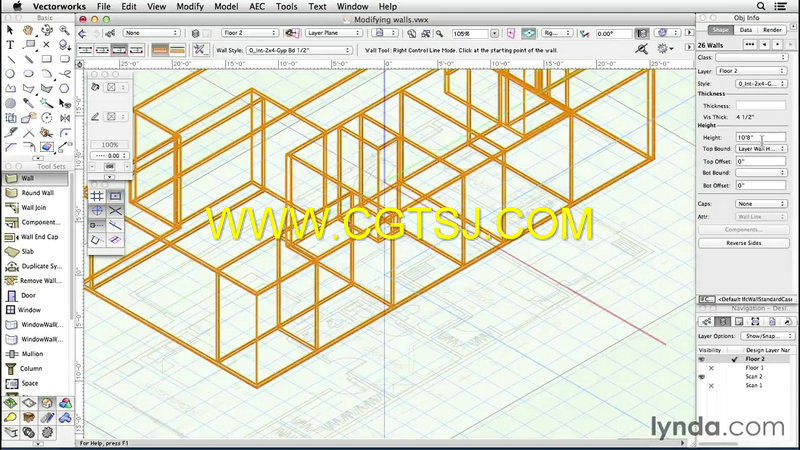The width and height of the screenshot is (800, 450).
Task: Open the File menu
Action: (x=104, y=6)
